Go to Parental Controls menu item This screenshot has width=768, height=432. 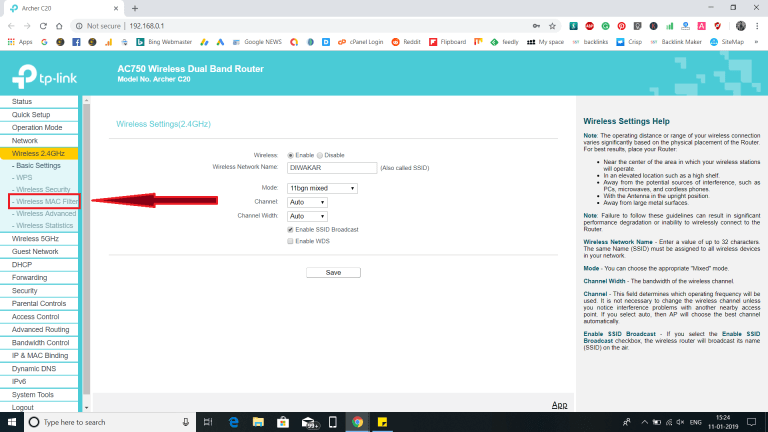click(39, 303)
